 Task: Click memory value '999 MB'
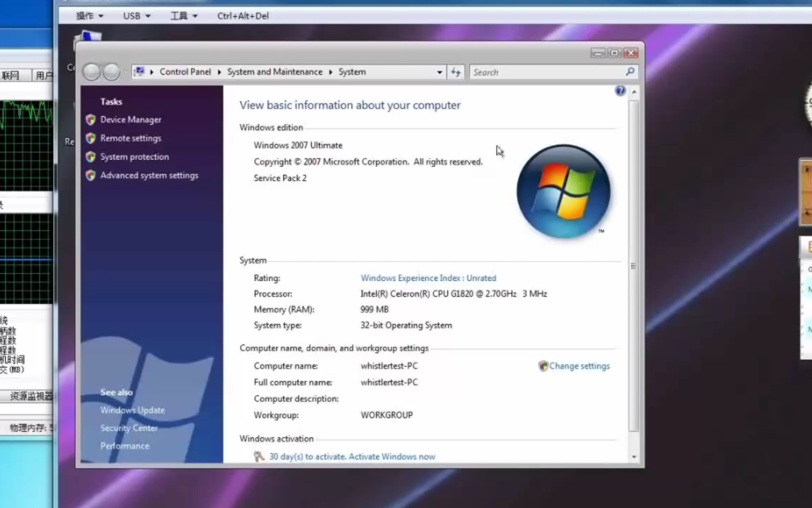pos(375,310)
